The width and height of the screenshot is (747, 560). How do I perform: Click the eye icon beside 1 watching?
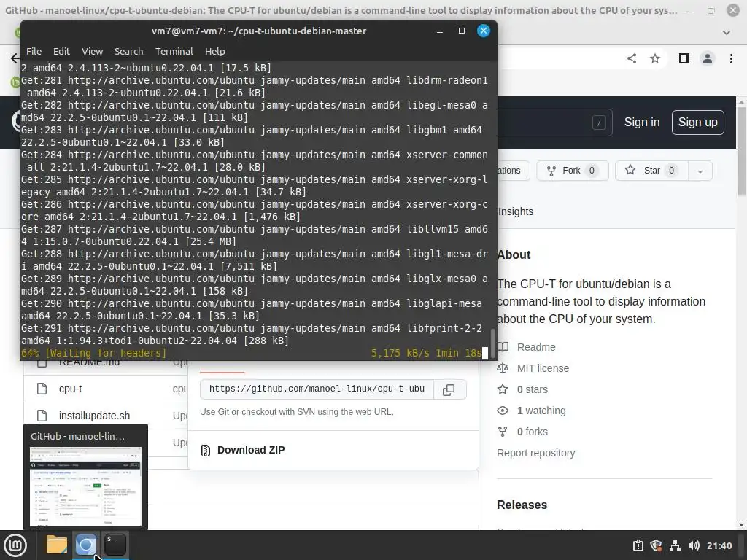point(503,411)
